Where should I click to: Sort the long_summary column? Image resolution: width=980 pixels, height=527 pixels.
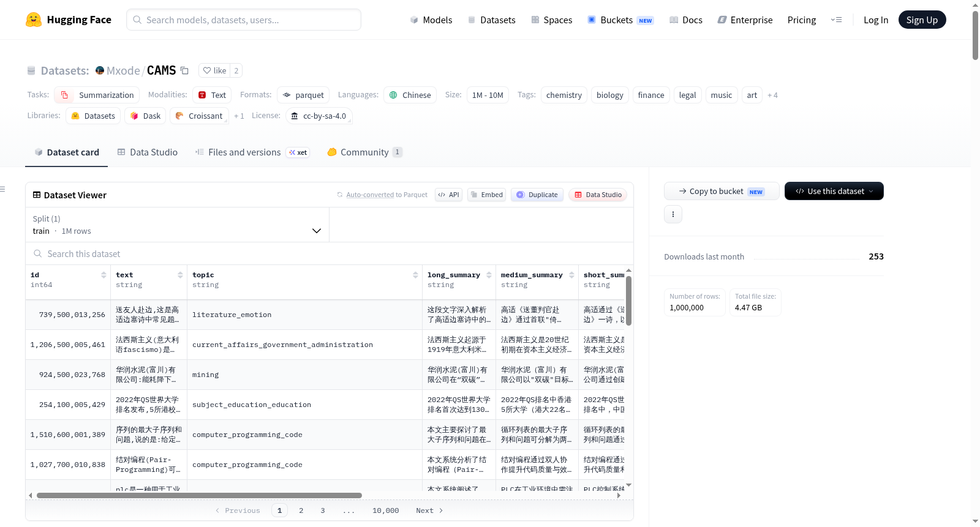tap(489, 275)
